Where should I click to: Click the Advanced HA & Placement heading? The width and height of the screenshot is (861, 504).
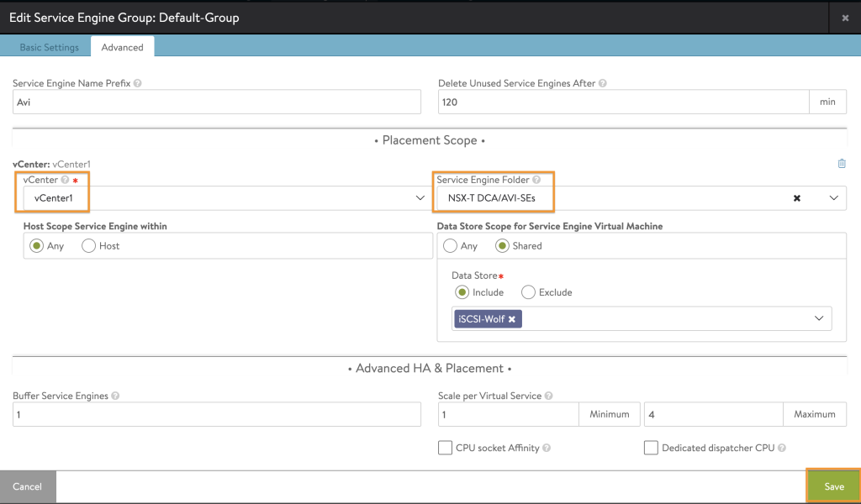[430, 369]
